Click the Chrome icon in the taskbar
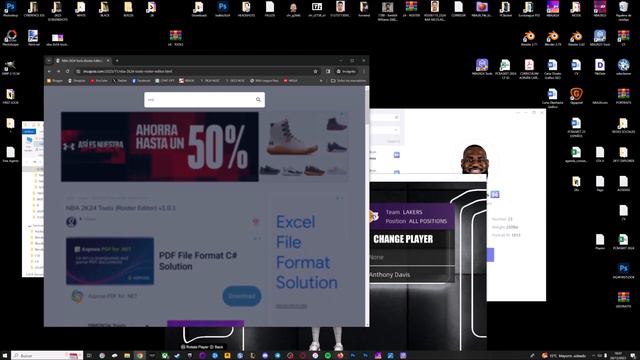 click(x=140, y=356)
